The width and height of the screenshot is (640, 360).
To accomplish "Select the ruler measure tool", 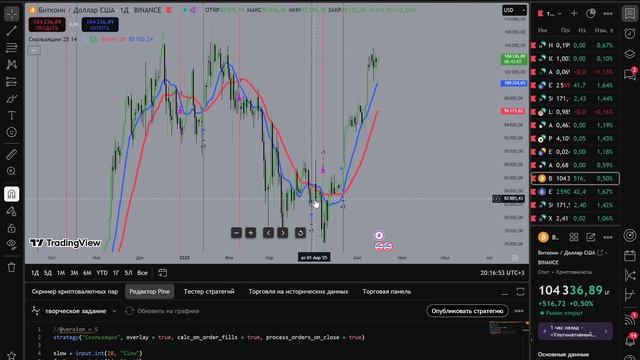I will pyautogui.click(x=11, y=154).
